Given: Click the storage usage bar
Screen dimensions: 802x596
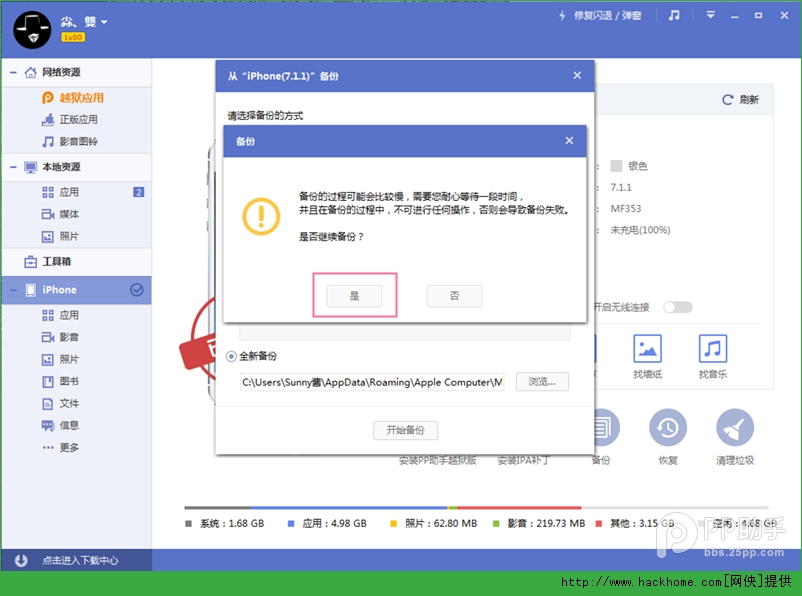Looking at the screenshot, I should (x=476, y=507).
